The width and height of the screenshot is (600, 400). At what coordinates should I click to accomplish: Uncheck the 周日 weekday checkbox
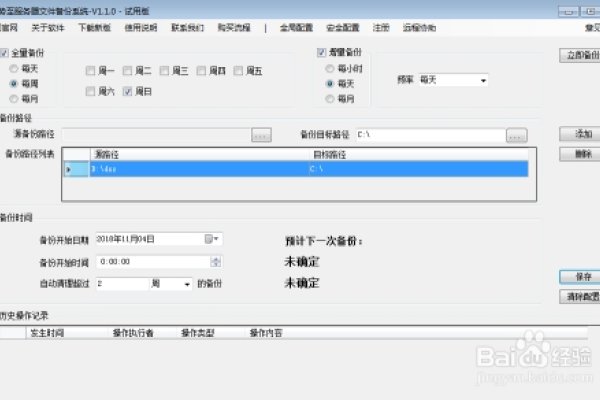(127, 91)
